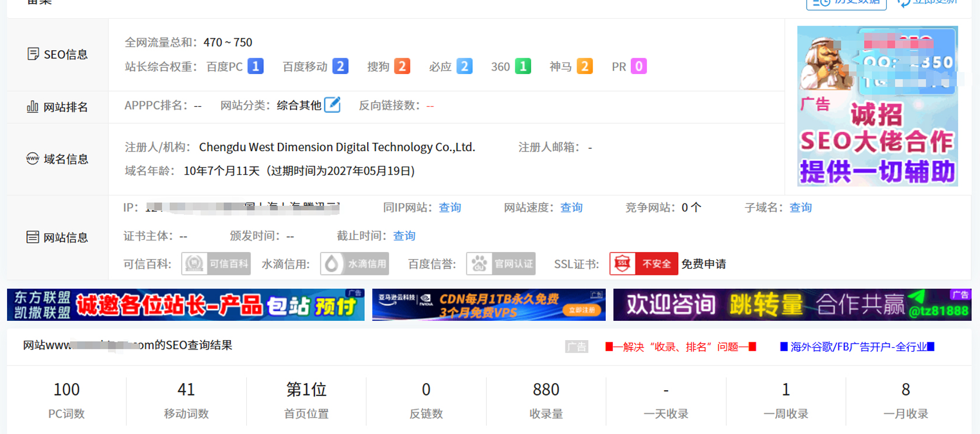Click the 竞争网站 0 个 text
Screen dimensions: 980x434
click(x=692, y=208)
